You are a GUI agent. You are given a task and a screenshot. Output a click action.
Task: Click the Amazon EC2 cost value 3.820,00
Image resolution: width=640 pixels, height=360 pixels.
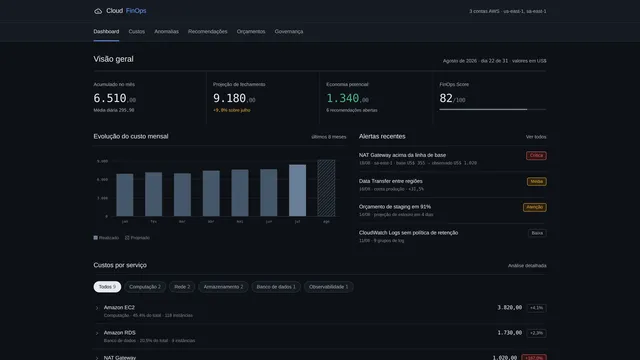click(509, 308)
